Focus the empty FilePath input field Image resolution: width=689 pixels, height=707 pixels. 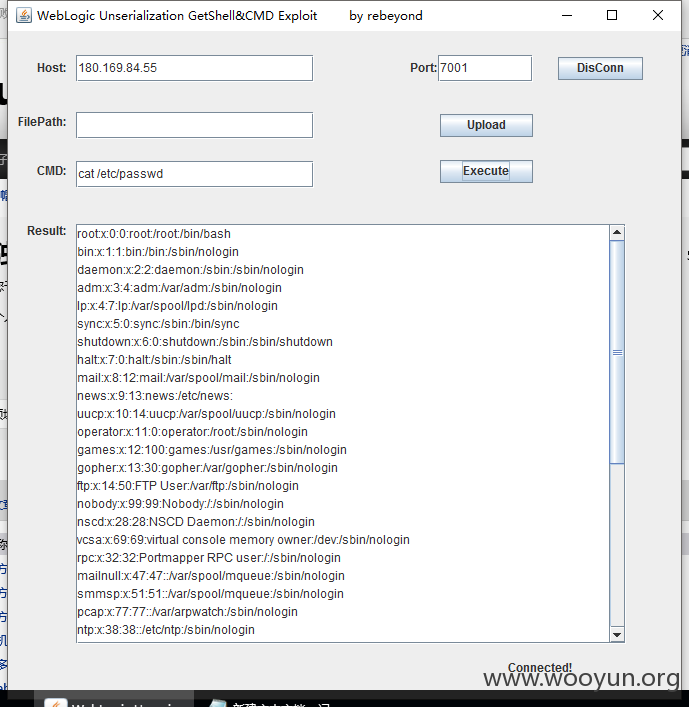point(194,125)
